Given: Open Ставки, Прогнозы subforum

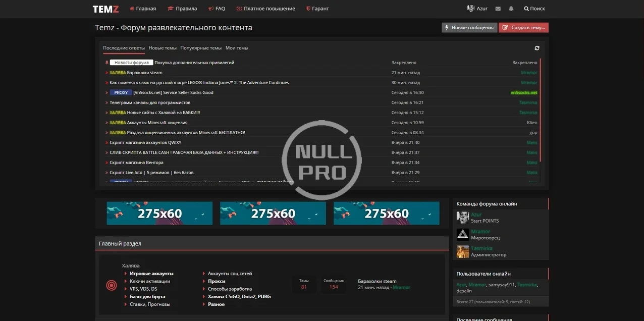Looking at the screenshot, I should (150, 304).
